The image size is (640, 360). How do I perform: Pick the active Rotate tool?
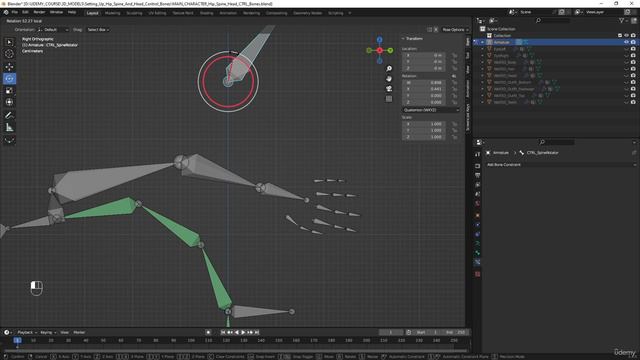tap(9, 78)
